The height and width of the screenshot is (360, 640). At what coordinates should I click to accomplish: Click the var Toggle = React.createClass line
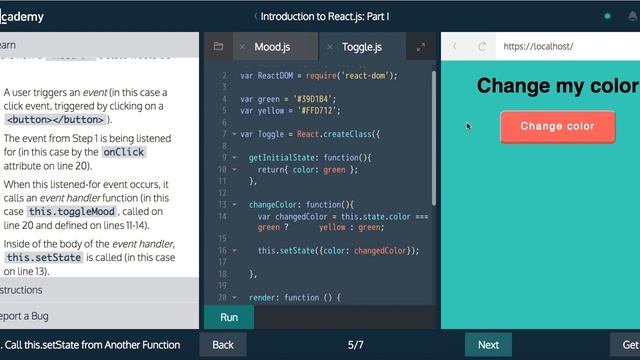[x=310, y=134]
